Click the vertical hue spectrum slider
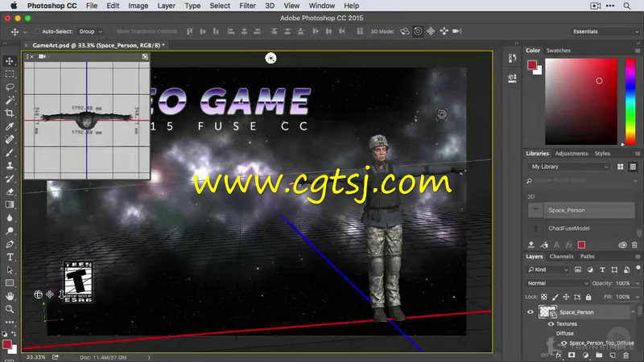Viewport: 644px width, 362px height. pyautogui.click(x=630, y=101)
